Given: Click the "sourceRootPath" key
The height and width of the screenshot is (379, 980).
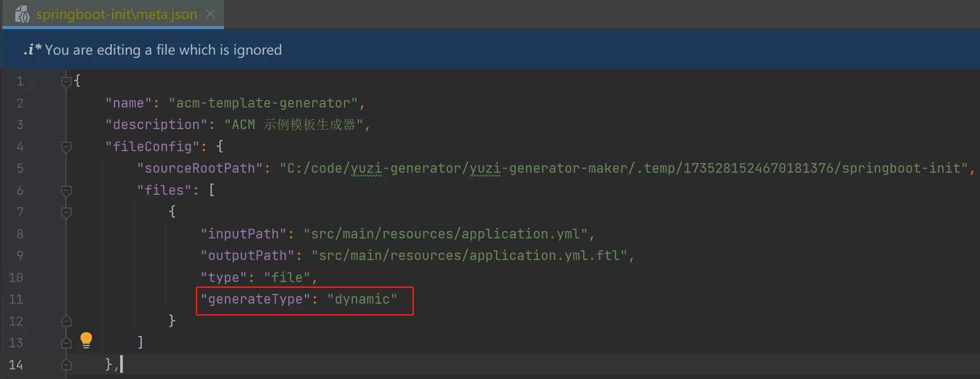Looking at the screenshot, I should coord(200,168).
